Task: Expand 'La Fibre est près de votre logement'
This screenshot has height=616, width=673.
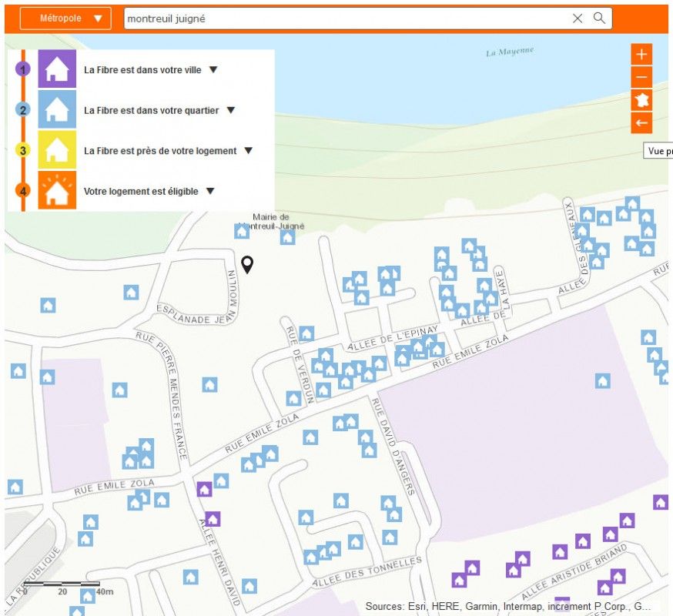Action: point(249,151)
